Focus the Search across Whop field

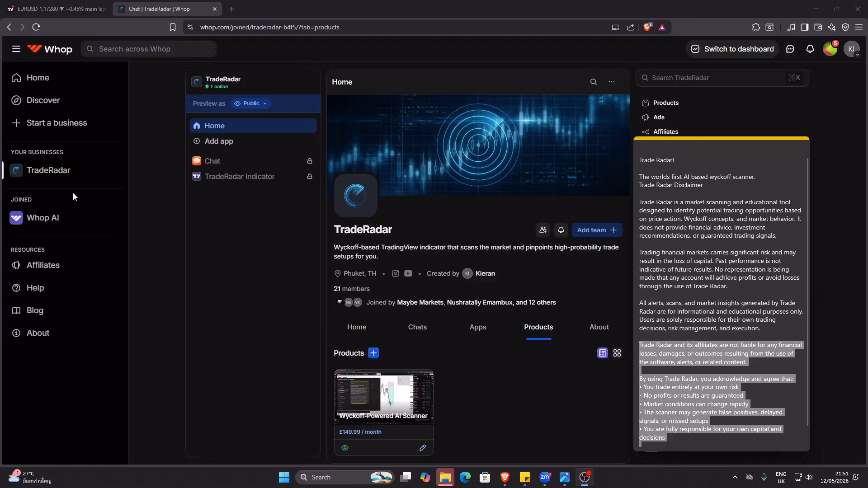coord(149,49)
